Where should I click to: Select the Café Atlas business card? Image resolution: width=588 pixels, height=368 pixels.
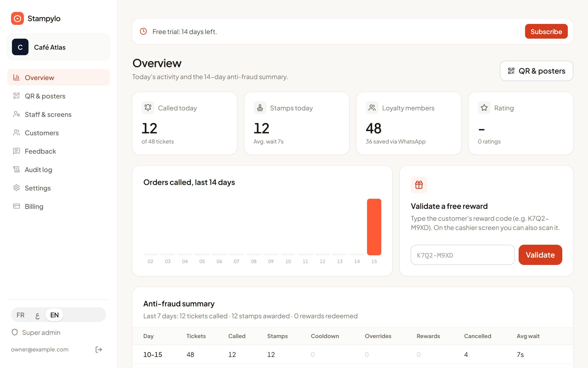coord(59,47)
